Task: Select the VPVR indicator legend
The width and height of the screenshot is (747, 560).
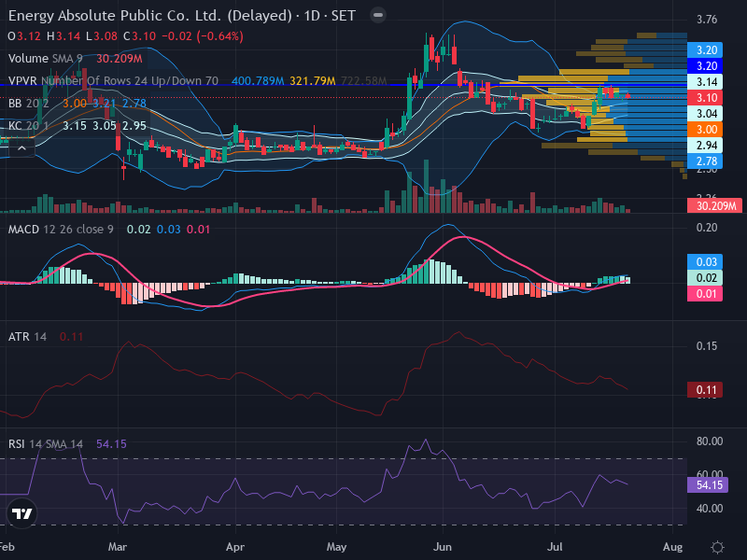Action: point(113,81)
